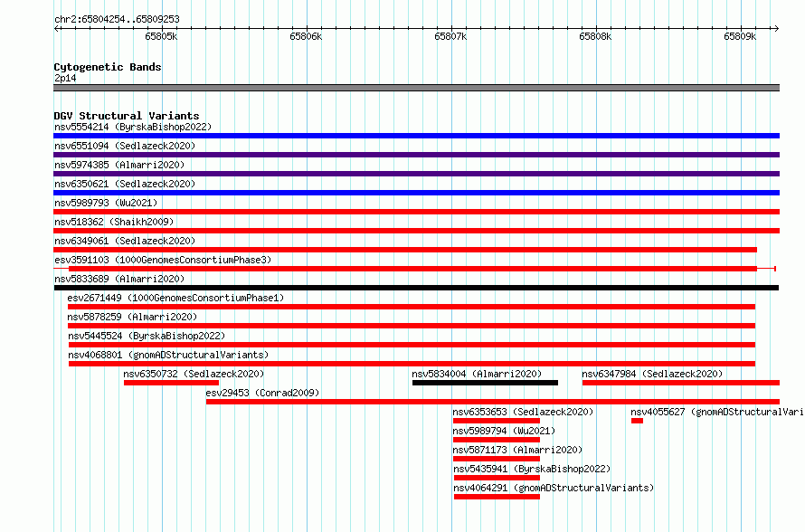This screenshot has height=532, width=805.
Task: Click the red bar under nsv6349061 (Sedlazeck2020)
Action: tap(405, 250)
